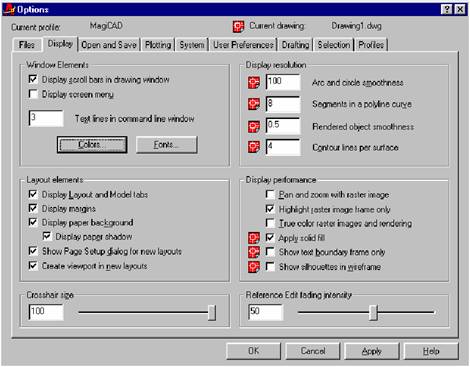
Task: Toggle Highlight raster image frame only
Action: (270, 209)
